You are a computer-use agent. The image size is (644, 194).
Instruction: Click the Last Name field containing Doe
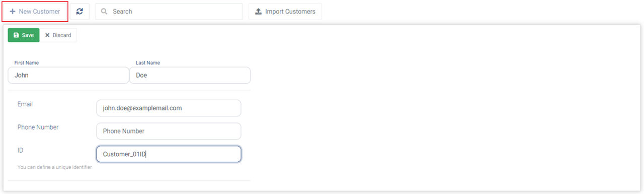click(x=190, y=76)
